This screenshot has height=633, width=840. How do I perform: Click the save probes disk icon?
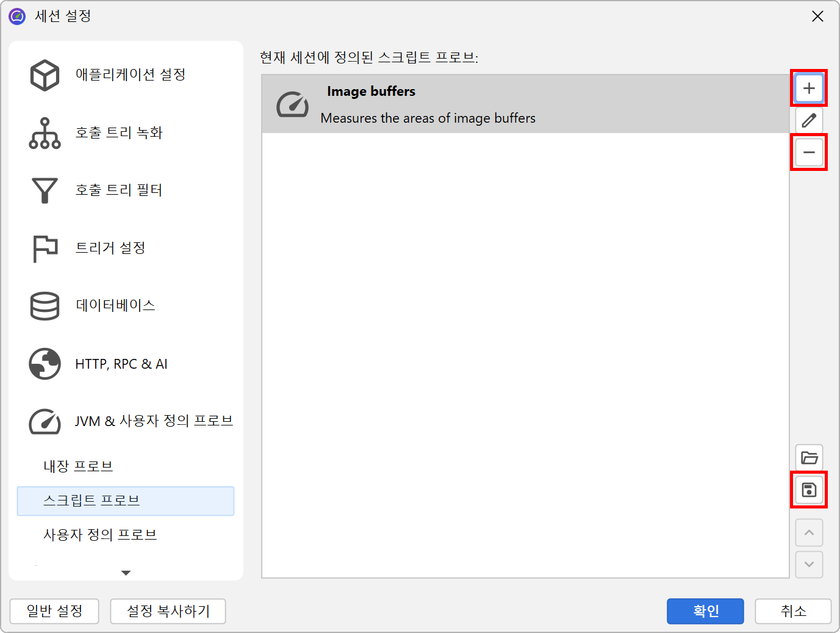click(x=809, y=490)
